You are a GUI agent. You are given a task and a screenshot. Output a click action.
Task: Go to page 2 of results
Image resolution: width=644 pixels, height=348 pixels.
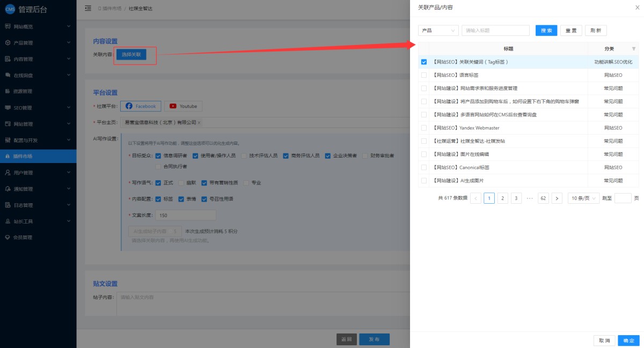(x=503, y=198)
